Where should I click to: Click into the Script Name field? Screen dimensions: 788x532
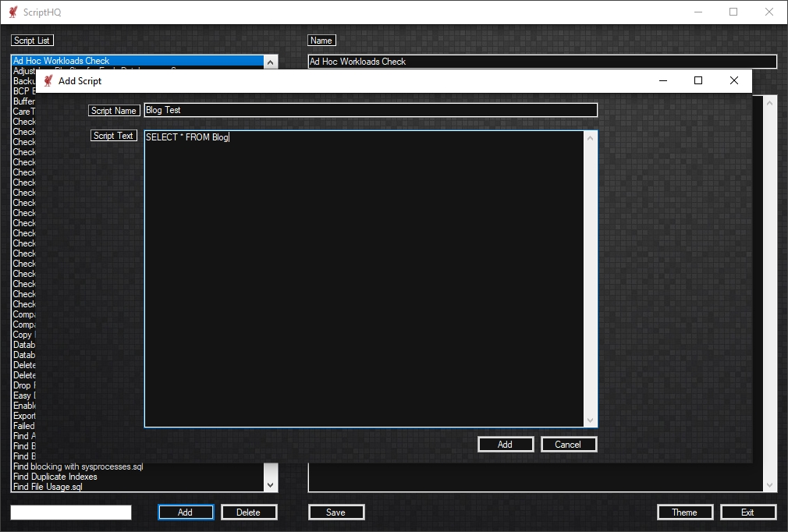point(371,111)
